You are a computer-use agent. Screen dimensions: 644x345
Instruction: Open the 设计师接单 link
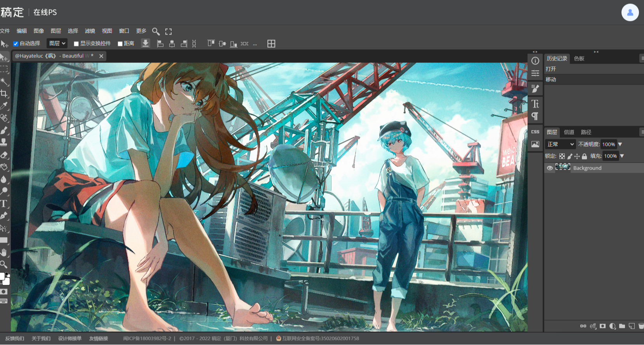point(70,338)
